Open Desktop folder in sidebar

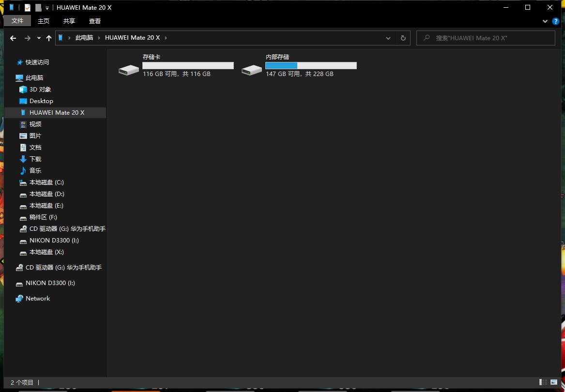(41, 101)
